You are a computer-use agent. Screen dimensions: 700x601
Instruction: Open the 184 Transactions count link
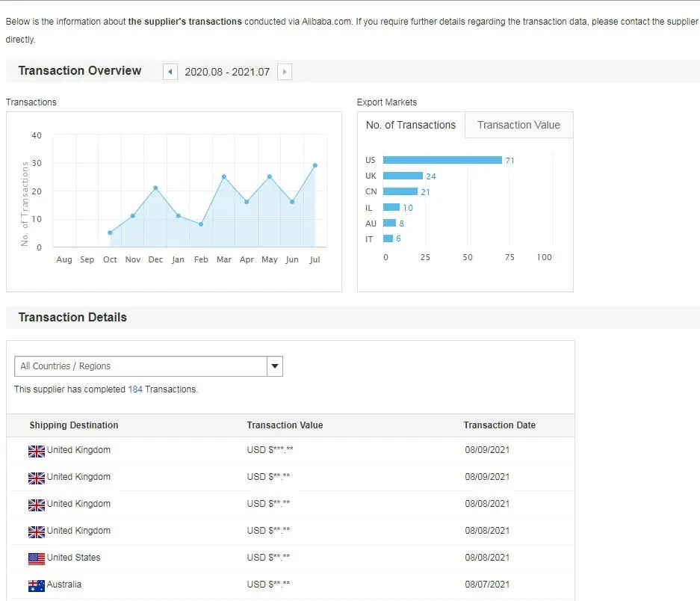[x=135, y=389]
